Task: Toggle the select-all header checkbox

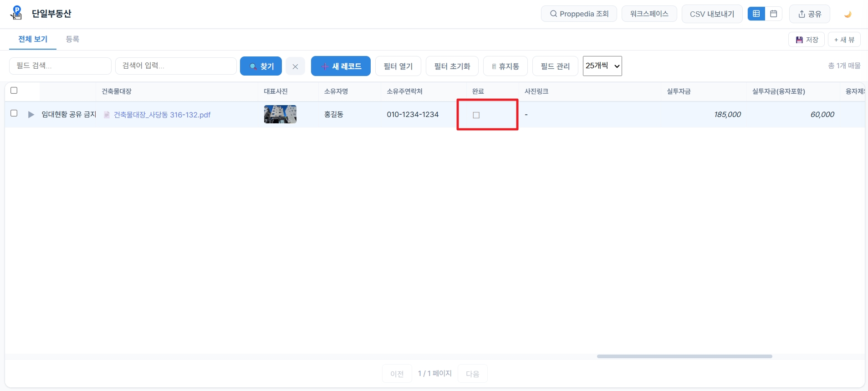Action: point(14,91)
